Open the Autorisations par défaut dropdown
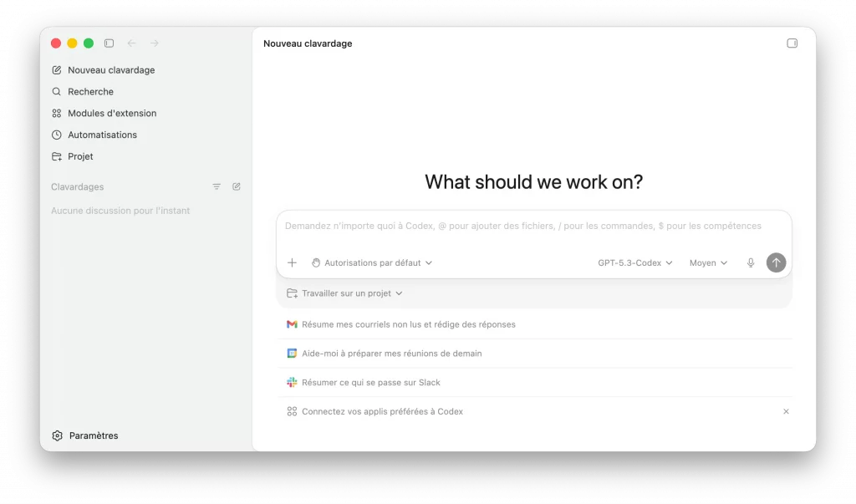 pos(371,262)
